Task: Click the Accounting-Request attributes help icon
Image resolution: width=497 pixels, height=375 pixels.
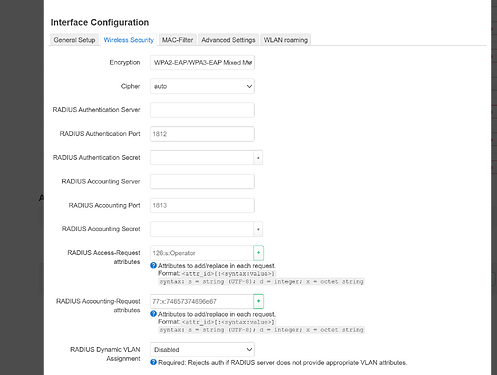Action: click(153, 314)
